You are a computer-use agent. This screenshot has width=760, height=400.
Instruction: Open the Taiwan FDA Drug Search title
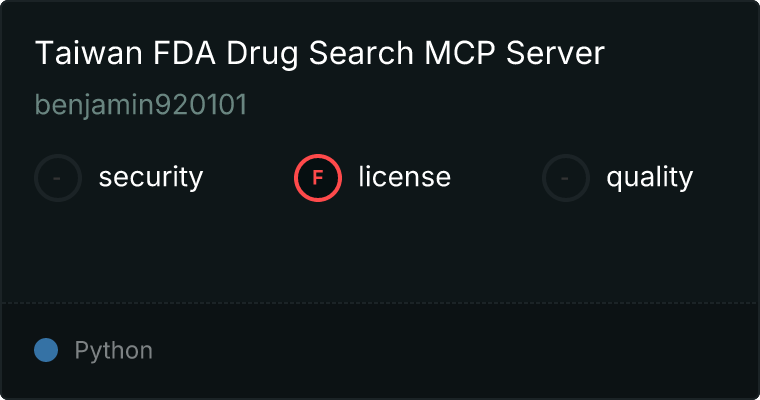(x=320, y=54)
